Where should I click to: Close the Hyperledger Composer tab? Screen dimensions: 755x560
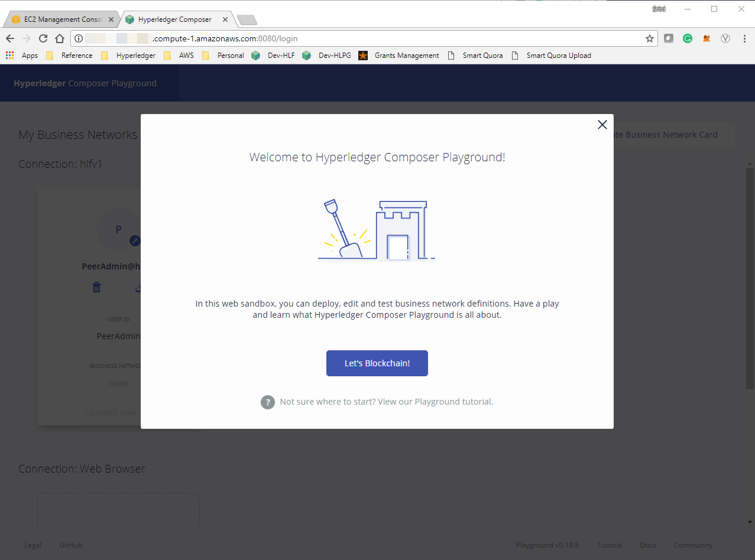tap(225, 19)
